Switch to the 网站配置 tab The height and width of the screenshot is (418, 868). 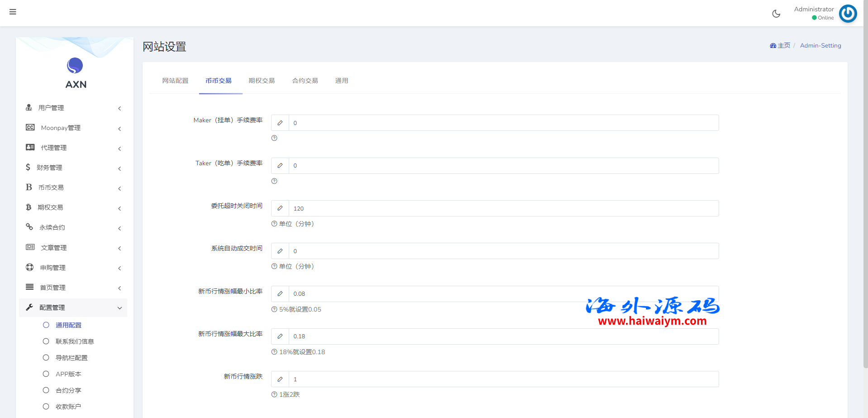click(175, 81)
